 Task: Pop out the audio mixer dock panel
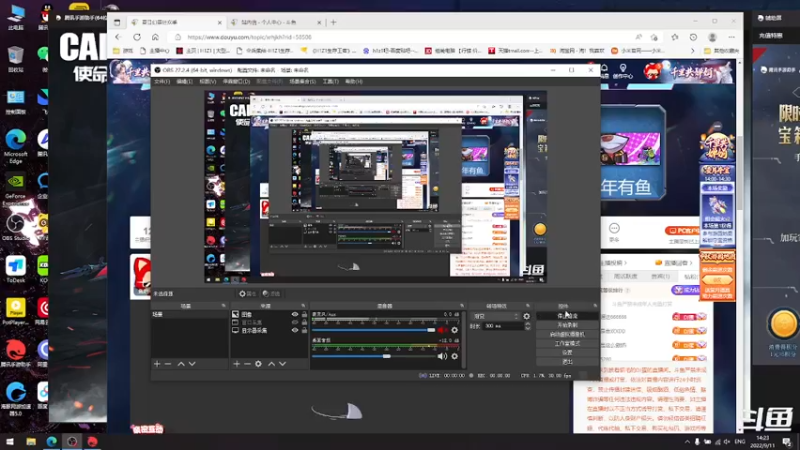(462, 306)
